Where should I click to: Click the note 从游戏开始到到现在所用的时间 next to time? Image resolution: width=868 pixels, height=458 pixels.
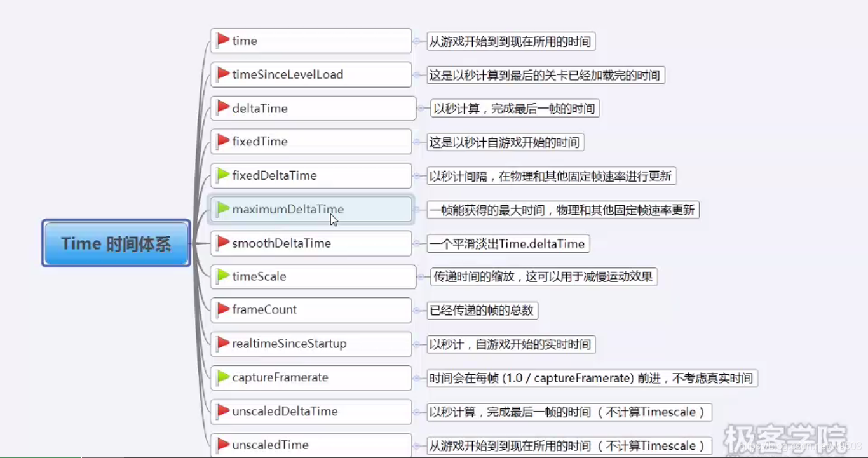pyautogui.click(x=510, y=42)
